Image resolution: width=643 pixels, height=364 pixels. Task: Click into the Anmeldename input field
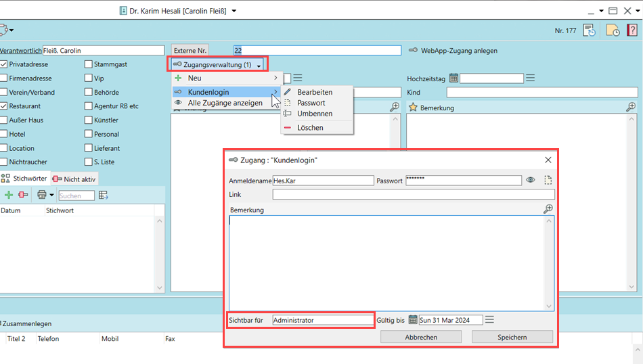click(323, 181)
